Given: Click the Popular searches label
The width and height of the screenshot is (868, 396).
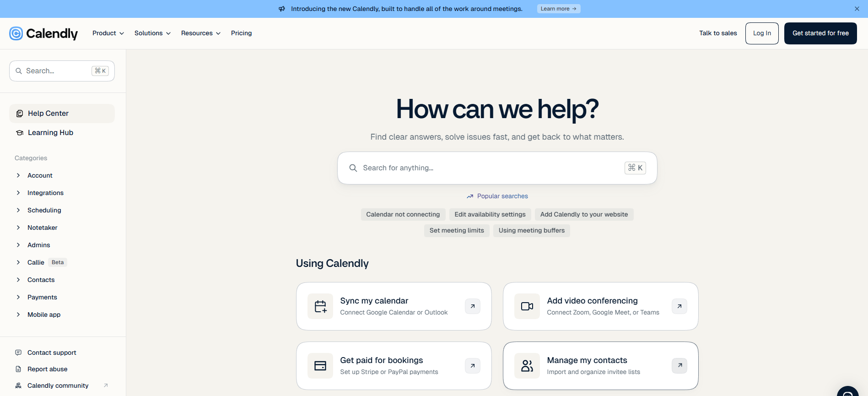Looking at the screenshot, I should 502,196.
